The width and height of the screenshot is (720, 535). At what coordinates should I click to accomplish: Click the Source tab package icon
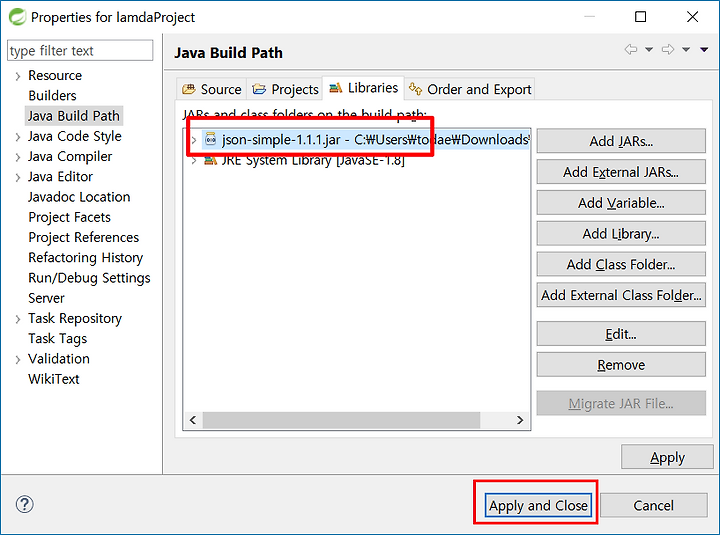click(189, 89)
